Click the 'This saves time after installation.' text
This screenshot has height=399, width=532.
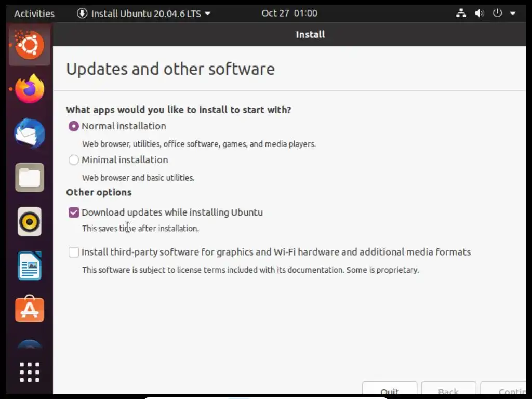140,229
